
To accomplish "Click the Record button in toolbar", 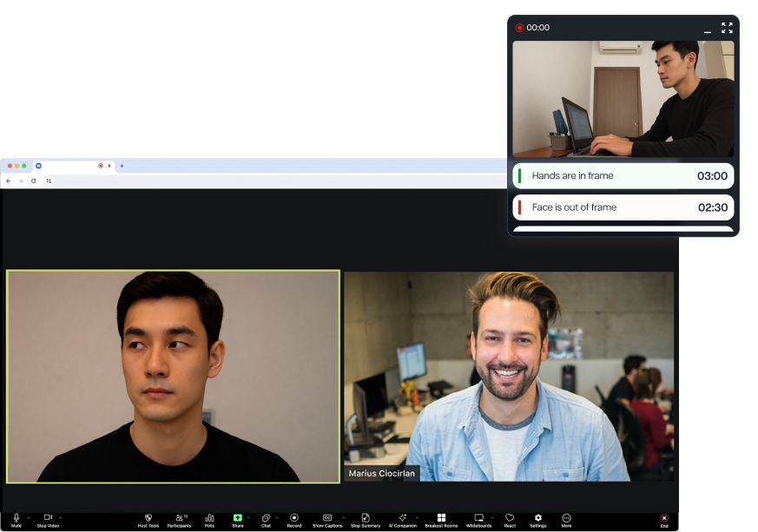I will [x=294, y=519].
